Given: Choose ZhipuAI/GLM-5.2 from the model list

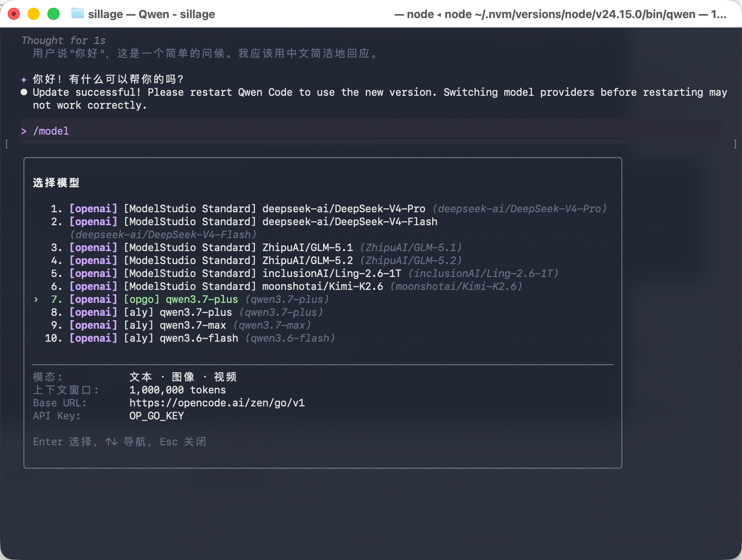Looking at the screenshot, I should (x=256, y=261).
